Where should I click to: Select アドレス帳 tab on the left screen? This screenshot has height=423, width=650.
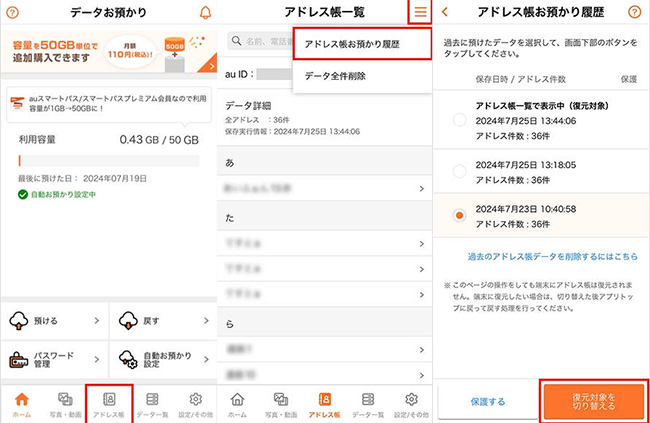coord(109,404)
